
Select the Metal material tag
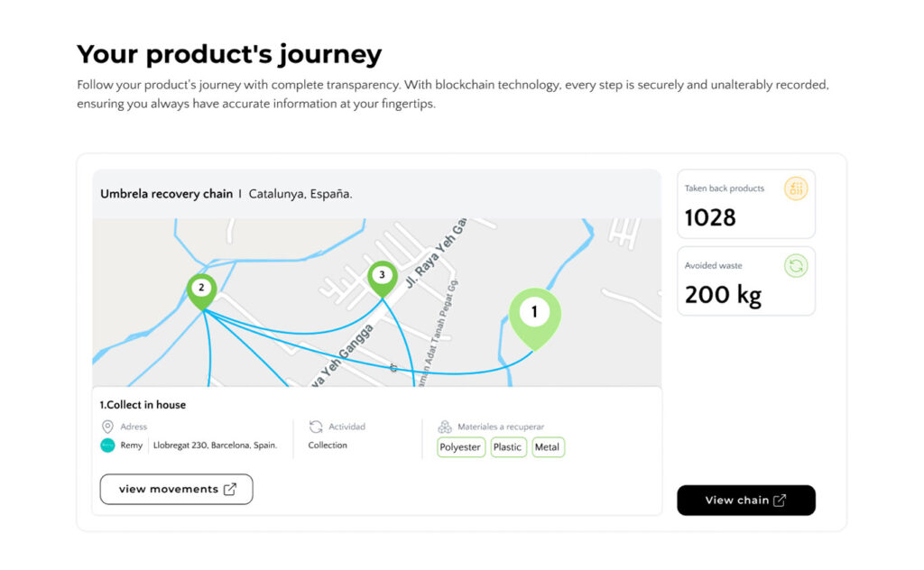click(x=548, y=447)
